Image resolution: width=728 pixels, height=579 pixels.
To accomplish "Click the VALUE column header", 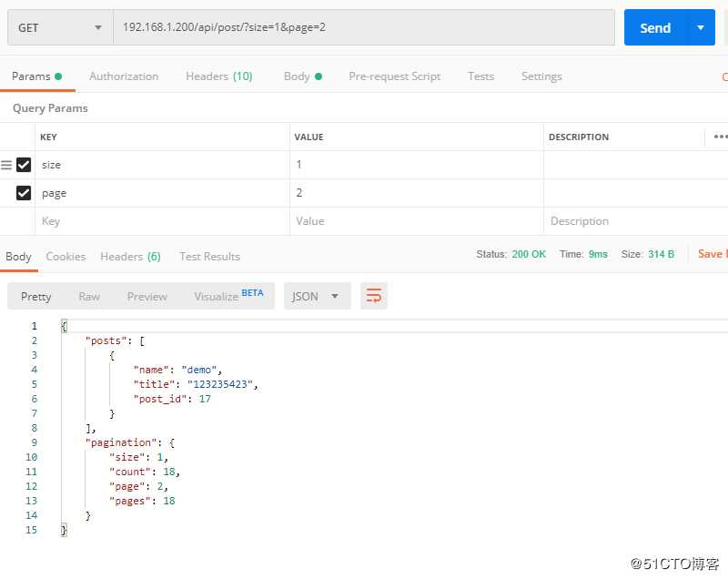I will pos(308,137).
